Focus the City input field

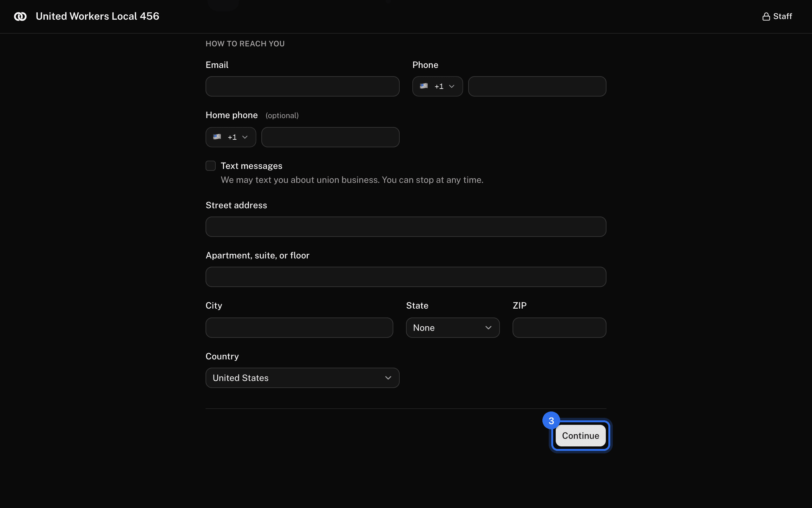point(299,328)
